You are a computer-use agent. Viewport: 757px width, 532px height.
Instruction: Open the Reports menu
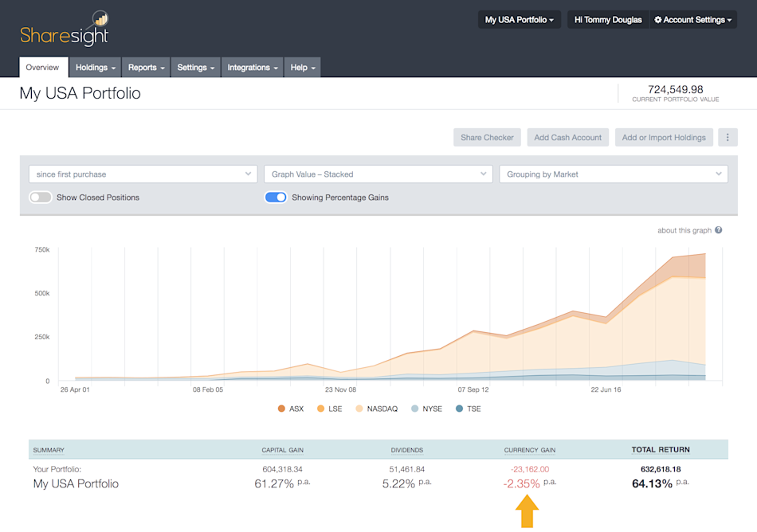pos(146,68)
